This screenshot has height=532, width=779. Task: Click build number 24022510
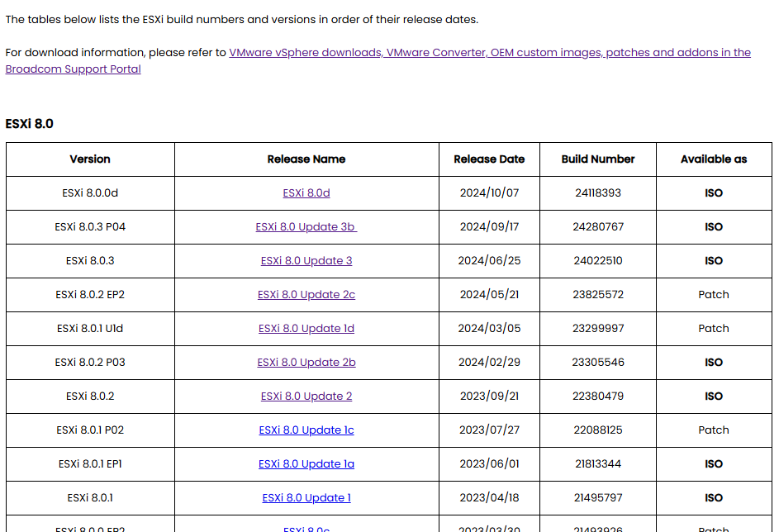point(597,261)
